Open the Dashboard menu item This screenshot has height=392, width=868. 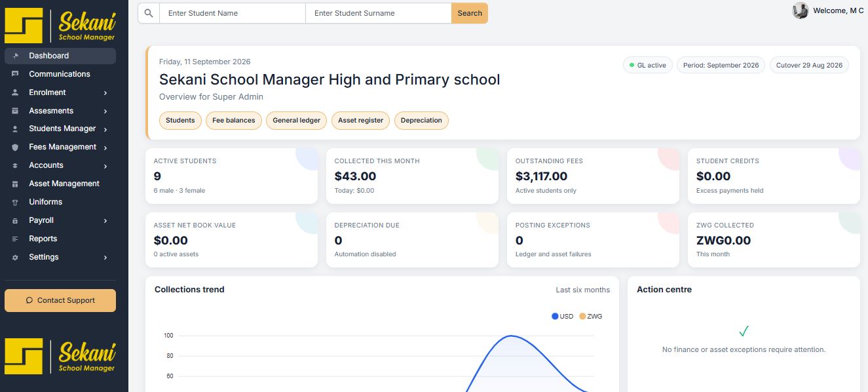point(60,56)
